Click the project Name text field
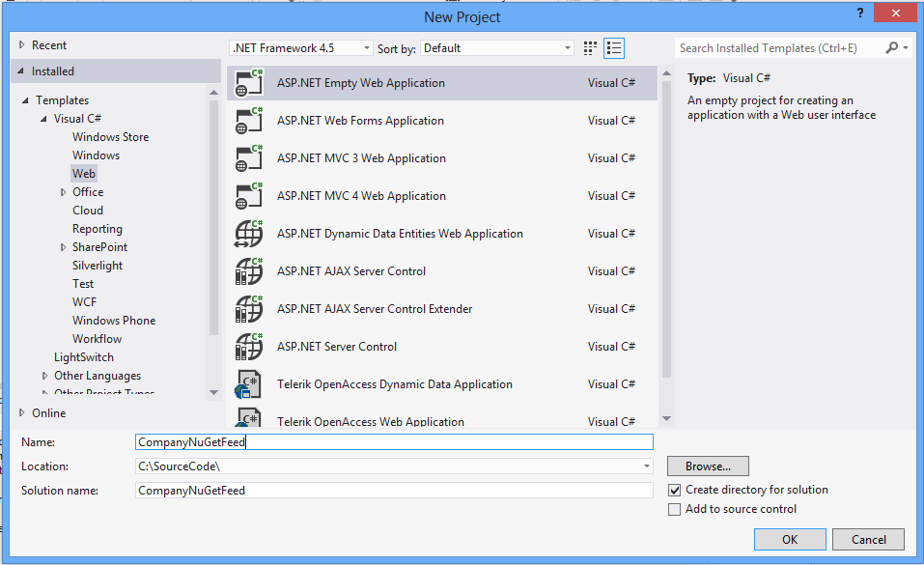This screenshot has width=924, height=565. pyautogui.click(x=395, y=442)
